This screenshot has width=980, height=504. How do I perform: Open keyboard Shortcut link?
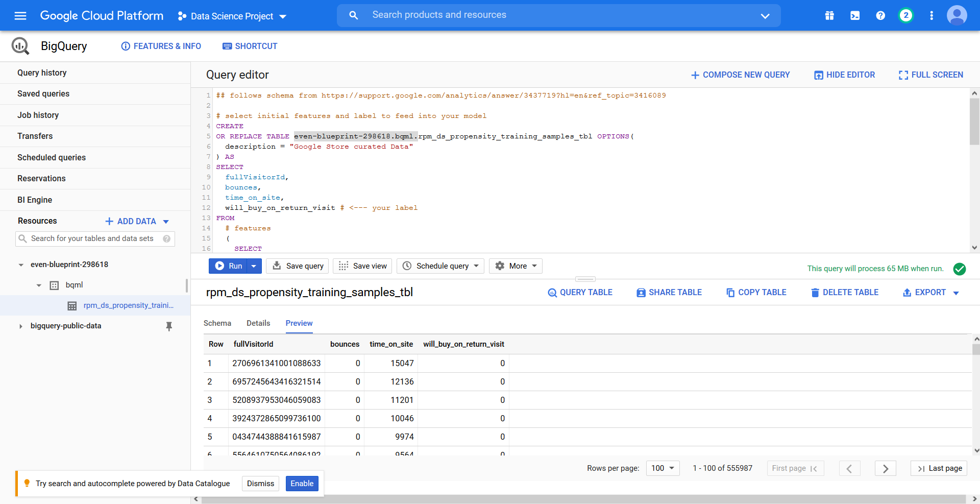click(250, 46)
